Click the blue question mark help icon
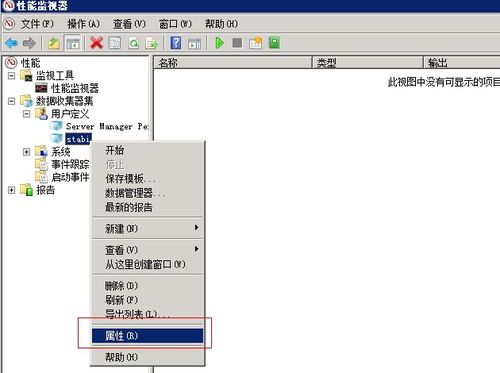This screenshot has height=373, width=500. point(176,43)
